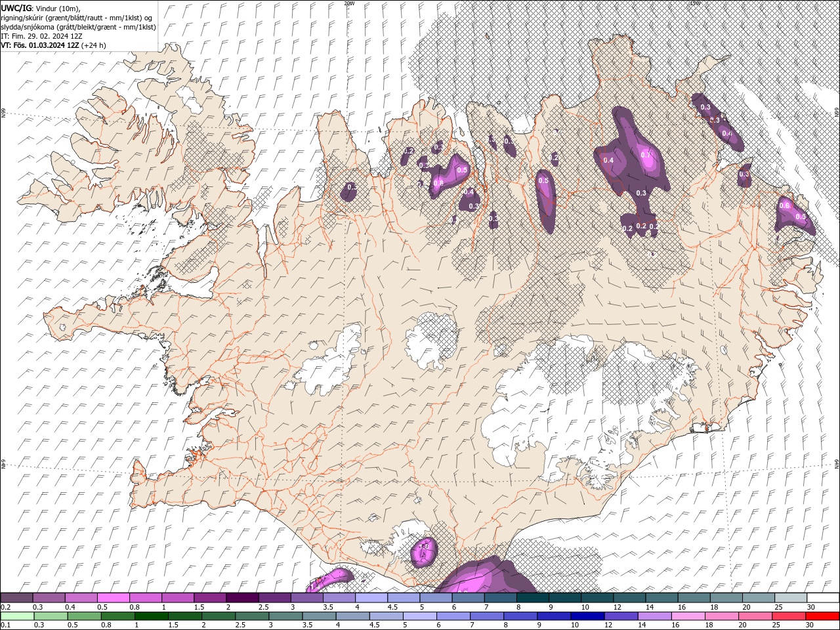Click the '64N' latitude label on right edge

point(837,464)
